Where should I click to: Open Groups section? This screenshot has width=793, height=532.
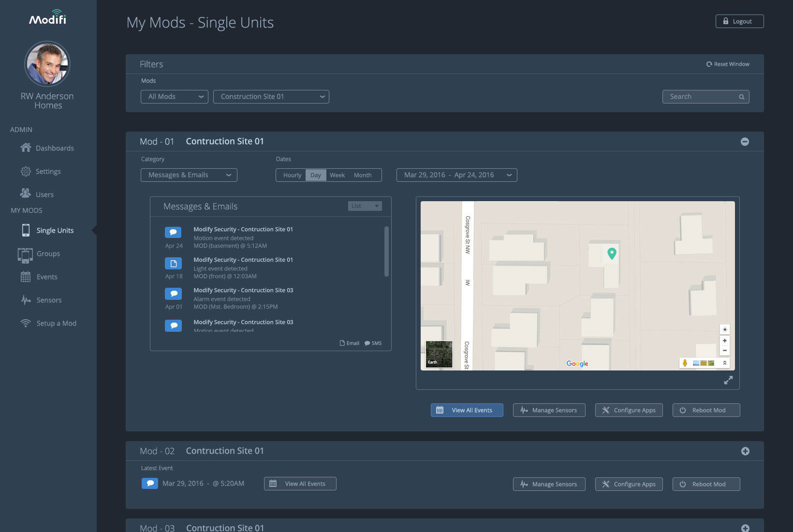39,254
